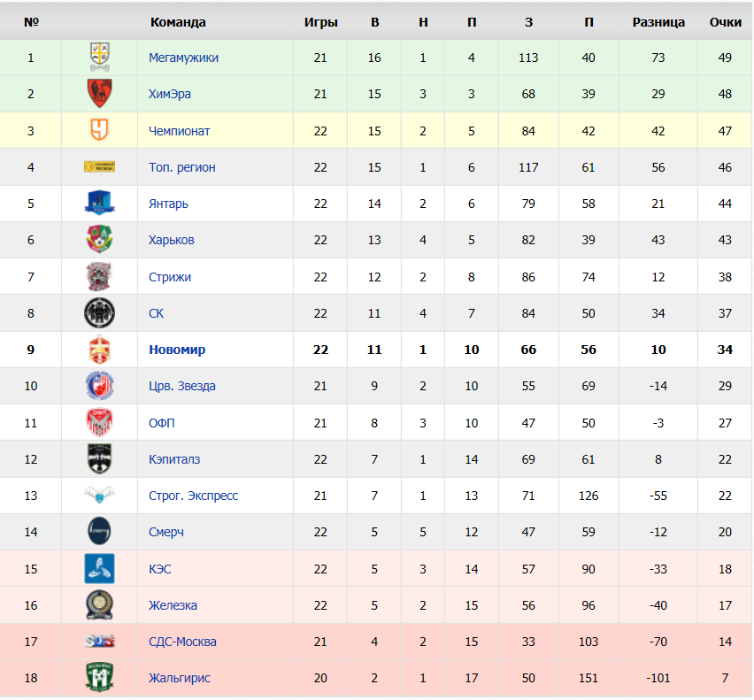Open the Топ. регион team link
Image resolution: width=754 pixels, height=700 pixels.
click(182, 167)
